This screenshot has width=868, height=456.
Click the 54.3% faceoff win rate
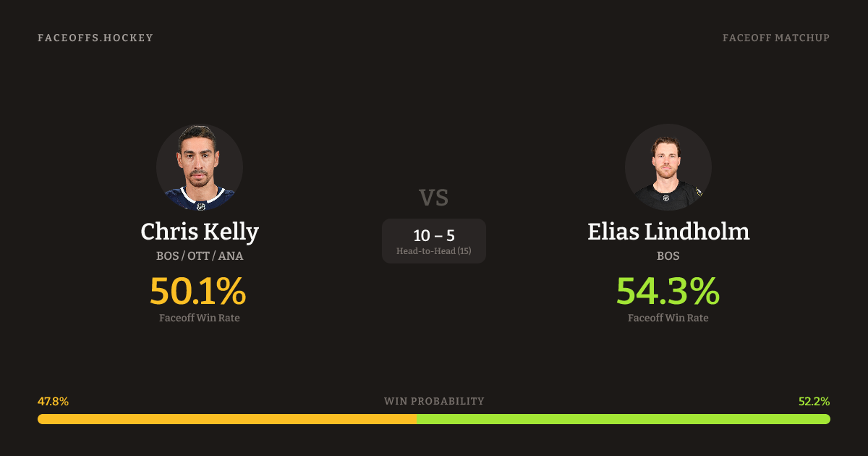668,291
